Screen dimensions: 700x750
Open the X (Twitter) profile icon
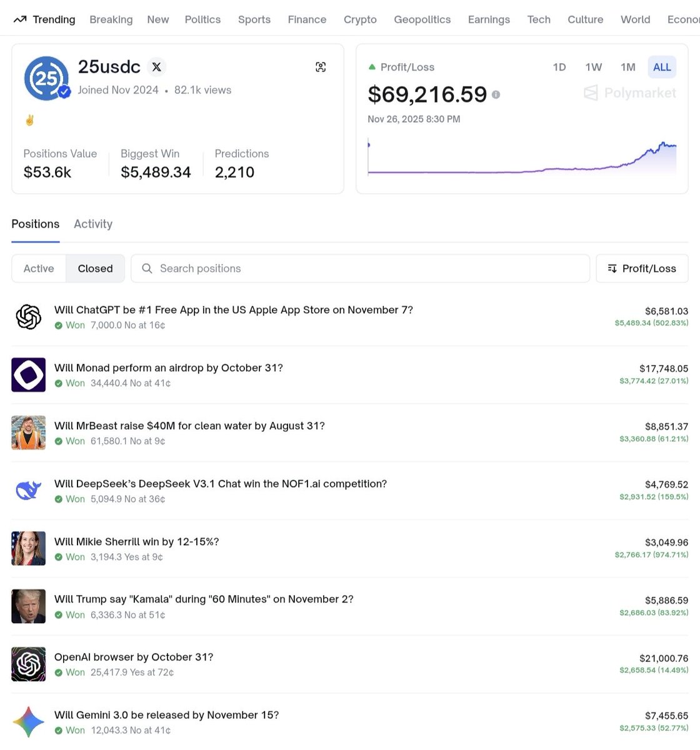pos(157,67)
